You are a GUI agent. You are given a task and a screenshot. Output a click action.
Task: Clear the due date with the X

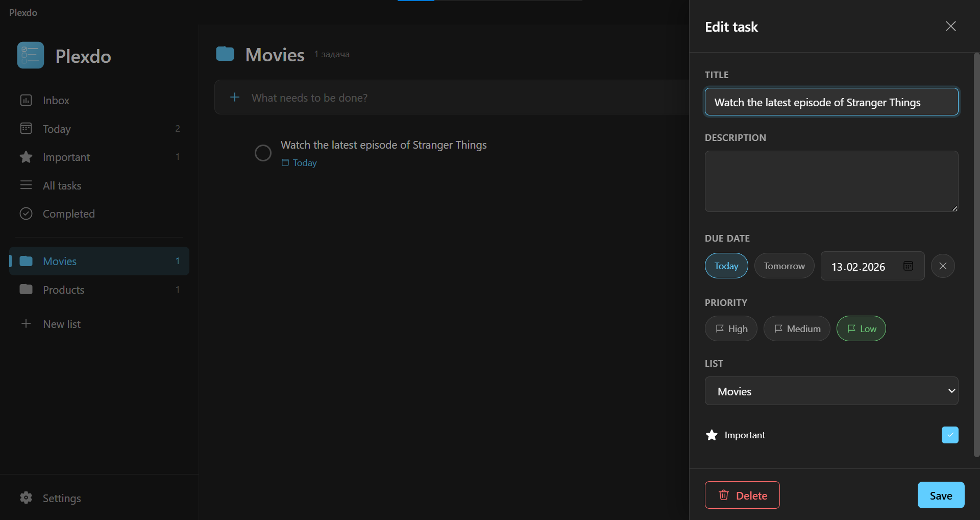coord(942,266)
